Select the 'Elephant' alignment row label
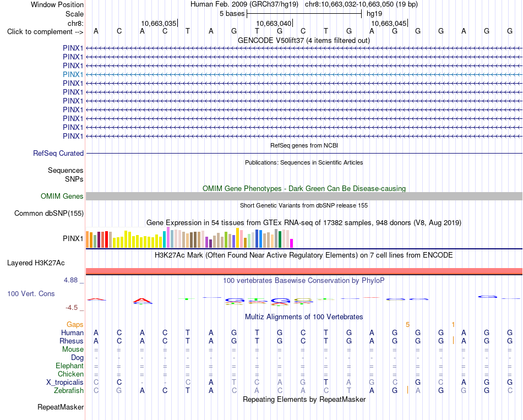Image resolution: width=523 pixels, height=420 pixels. click(x=69, y=366)
